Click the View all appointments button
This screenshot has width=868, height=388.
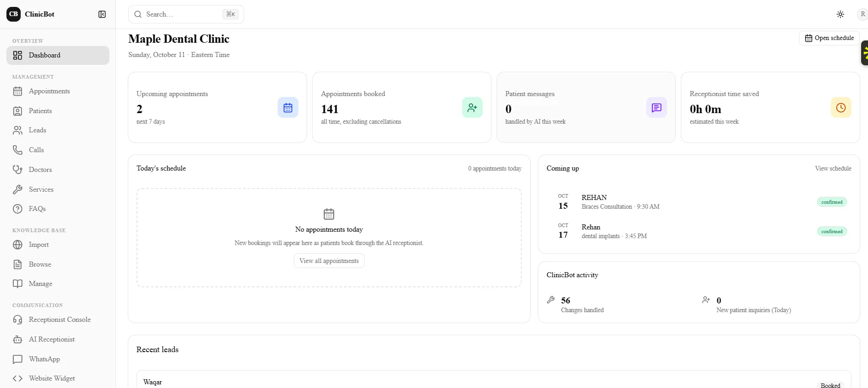(x=329, y=261)
